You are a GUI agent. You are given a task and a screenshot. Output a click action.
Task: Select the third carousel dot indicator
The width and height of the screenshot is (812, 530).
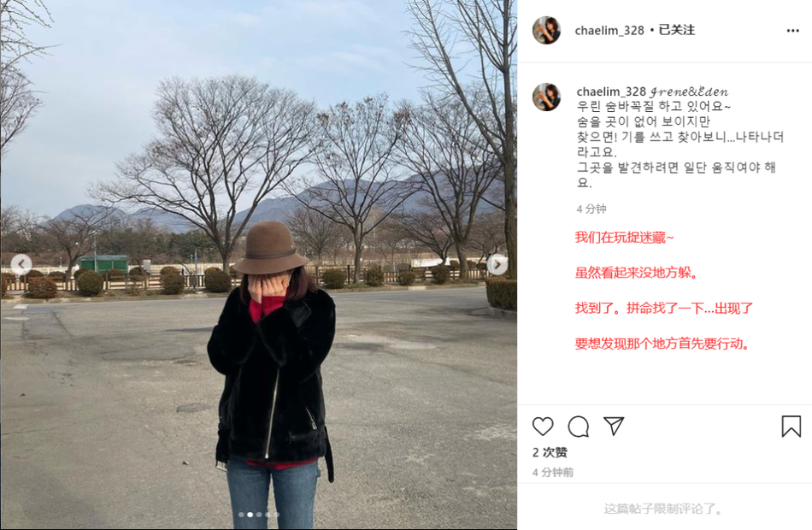tap(259, 515)
